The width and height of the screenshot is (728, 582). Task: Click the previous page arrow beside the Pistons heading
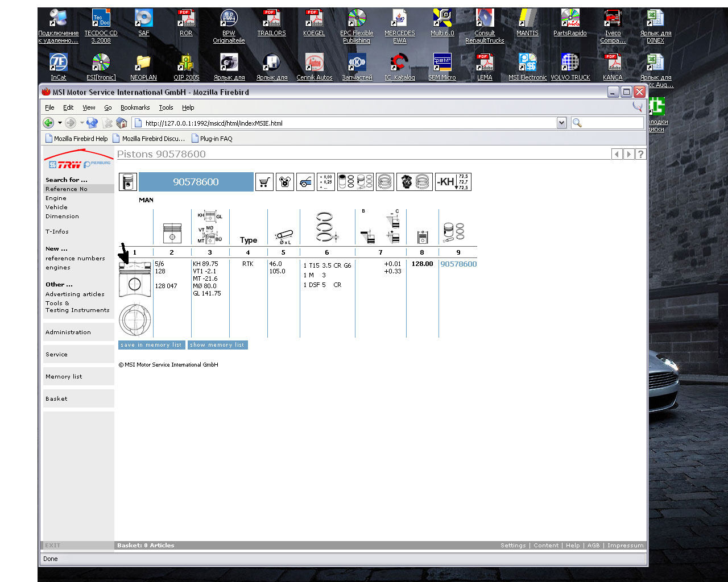(x=617, y=154)
